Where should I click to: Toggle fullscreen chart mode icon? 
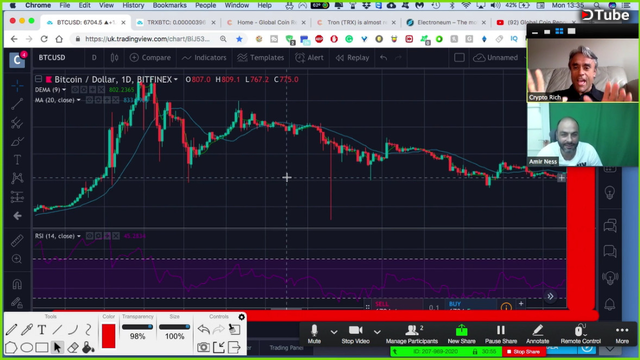(x=459, y=58)
